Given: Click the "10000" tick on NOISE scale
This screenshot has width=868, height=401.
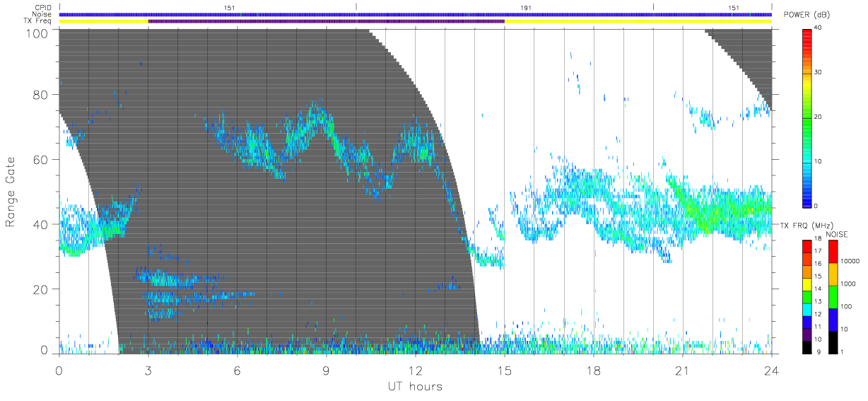Looking at the screenshot, I should [x=850, y=260].
